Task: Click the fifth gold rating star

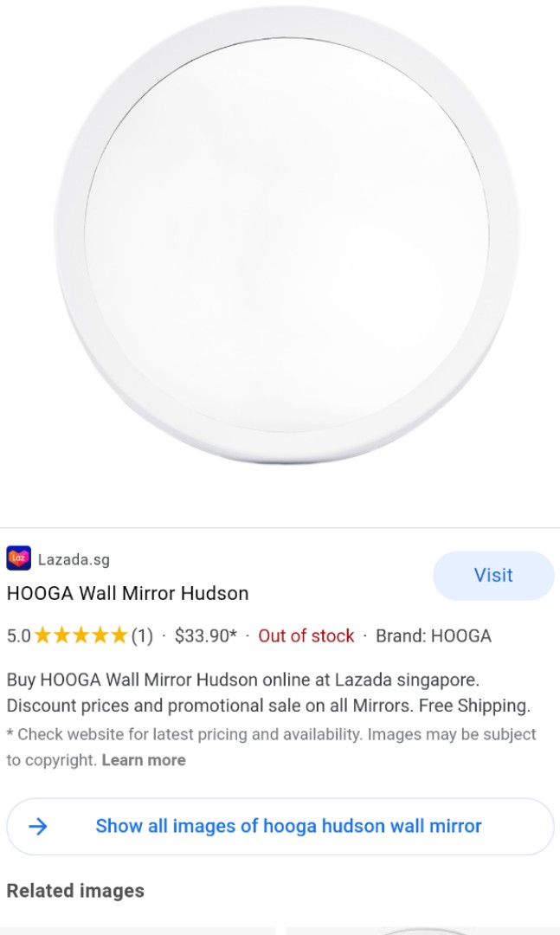Action: (x=119, y=635)
